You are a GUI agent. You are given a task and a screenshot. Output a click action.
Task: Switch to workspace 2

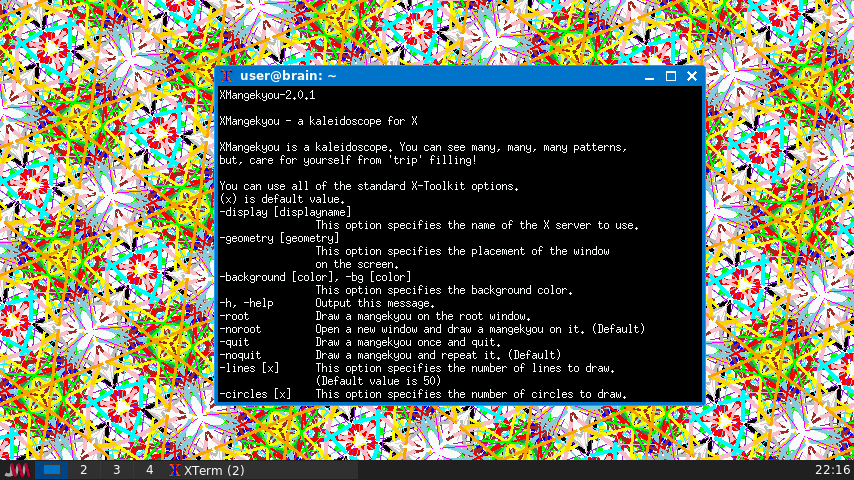[84, 470]
